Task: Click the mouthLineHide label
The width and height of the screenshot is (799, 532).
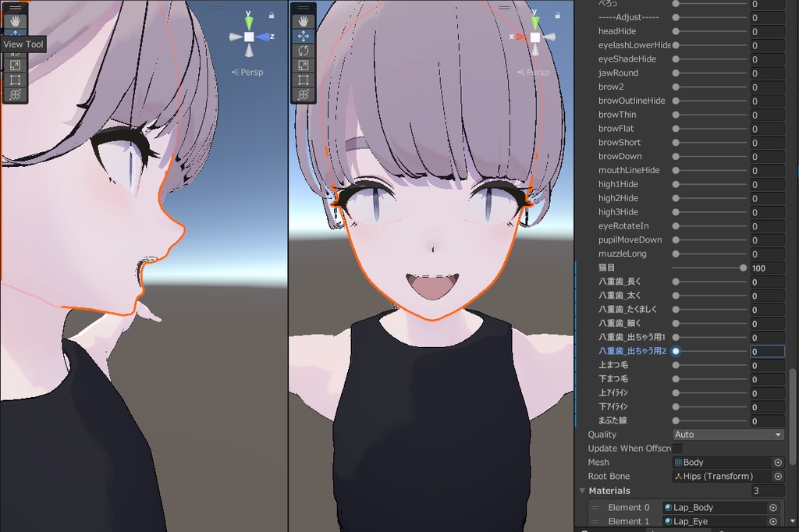Action: coord(629,170)
